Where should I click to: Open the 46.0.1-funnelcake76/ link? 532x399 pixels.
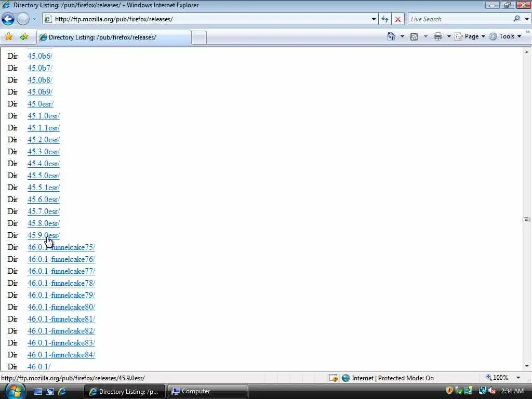click(61, 259)
